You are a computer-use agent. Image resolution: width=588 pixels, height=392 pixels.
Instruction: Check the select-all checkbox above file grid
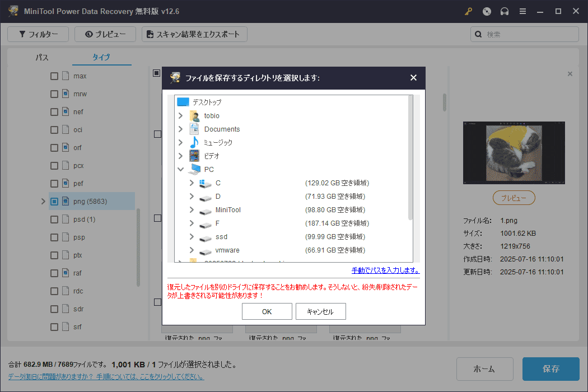[x=157, y=73]
